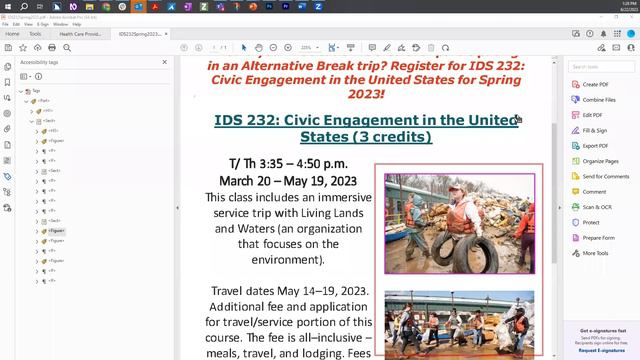This screenshot has width=640, height=360.
Task: Click the info icon in tags panel
Action: [x=38, y=76]
